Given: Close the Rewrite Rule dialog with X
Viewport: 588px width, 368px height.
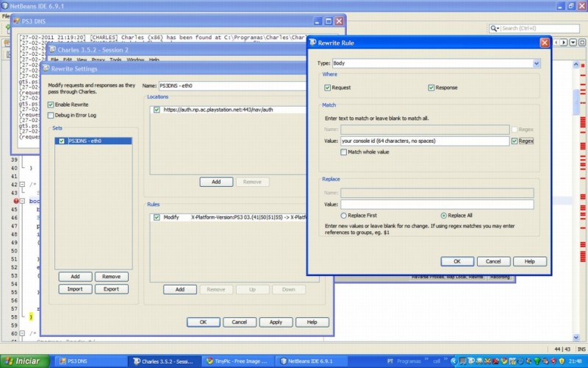Looking at the screenshot, I should click(544, 43).
